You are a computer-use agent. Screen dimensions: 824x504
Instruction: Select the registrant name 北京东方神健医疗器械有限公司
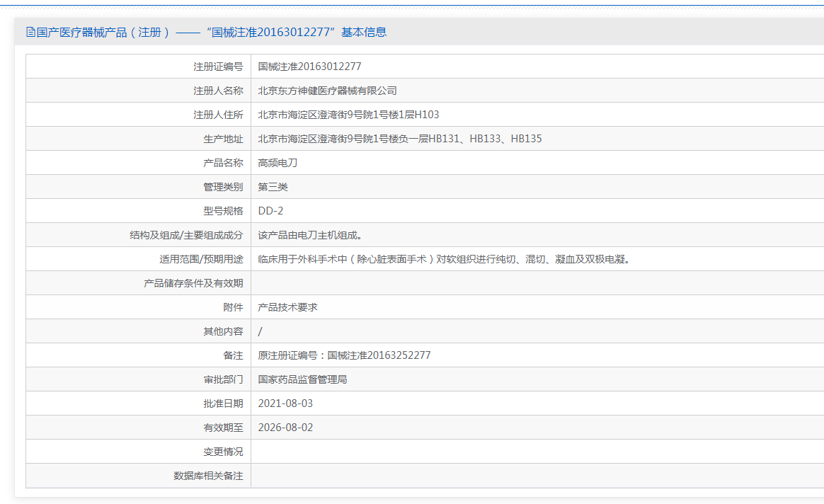pyautogui.click(x=327, y=90)
